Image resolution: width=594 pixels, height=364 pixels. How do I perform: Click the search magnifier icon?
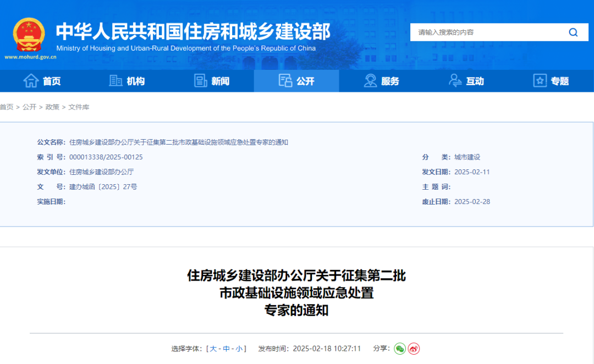pyautogui.click(x=573, y=32)
